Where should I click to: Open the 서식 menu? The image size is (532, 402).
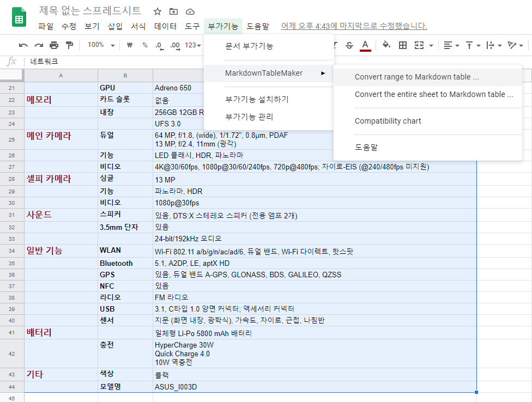[138, 27]
